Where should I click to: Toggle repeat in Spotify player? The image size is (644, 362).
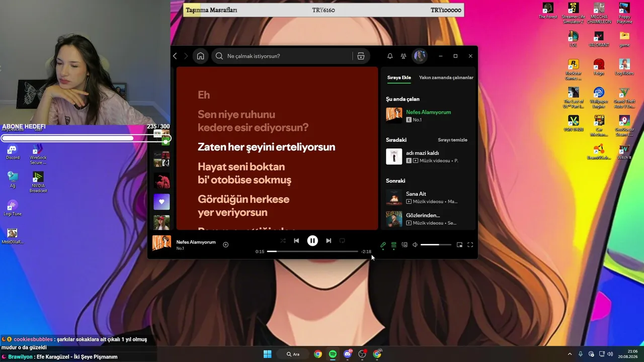tap(342, 241)
